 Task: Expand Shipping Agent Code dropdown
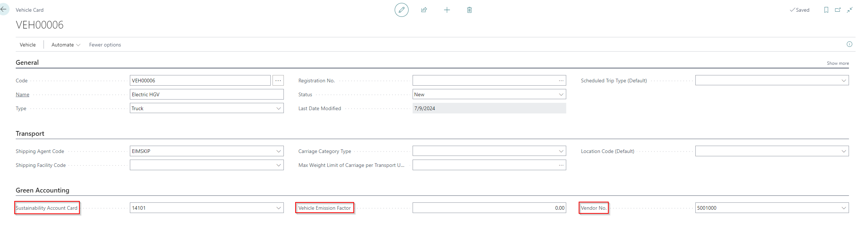point(278,151)
